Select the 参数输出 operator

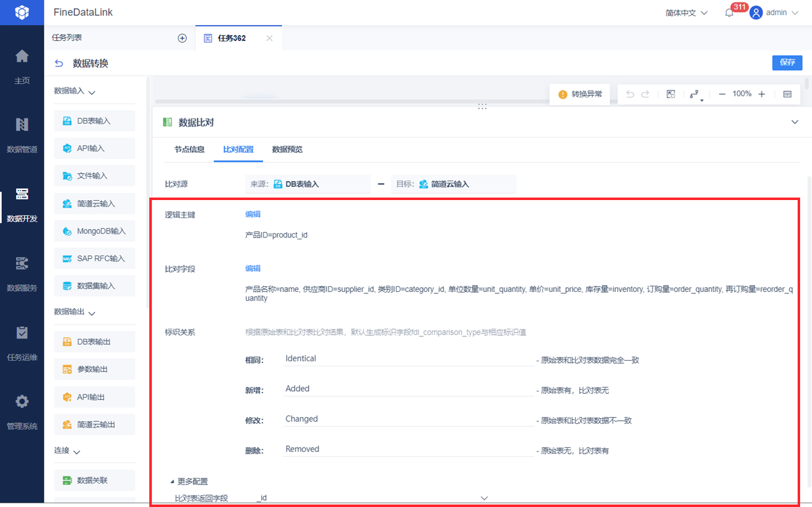(x=94, y=369)
